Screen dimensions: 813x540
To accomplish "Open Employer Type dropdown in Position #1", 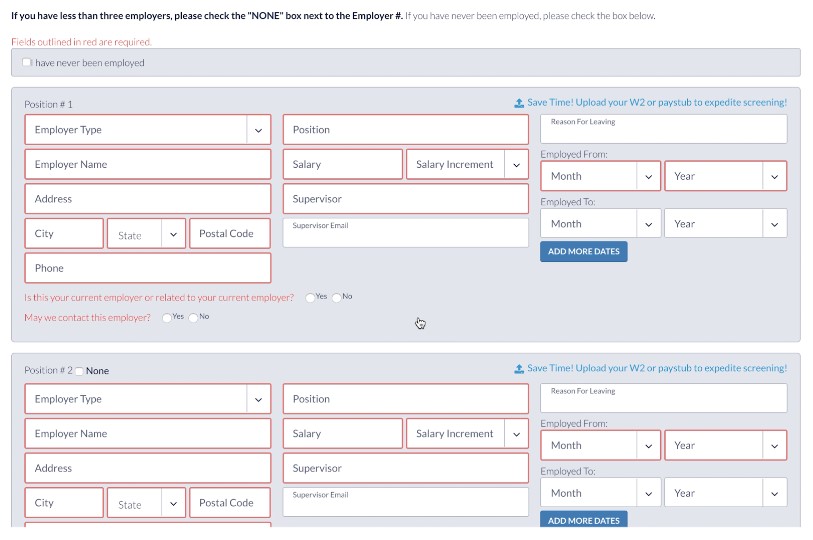I will [147, 130].
